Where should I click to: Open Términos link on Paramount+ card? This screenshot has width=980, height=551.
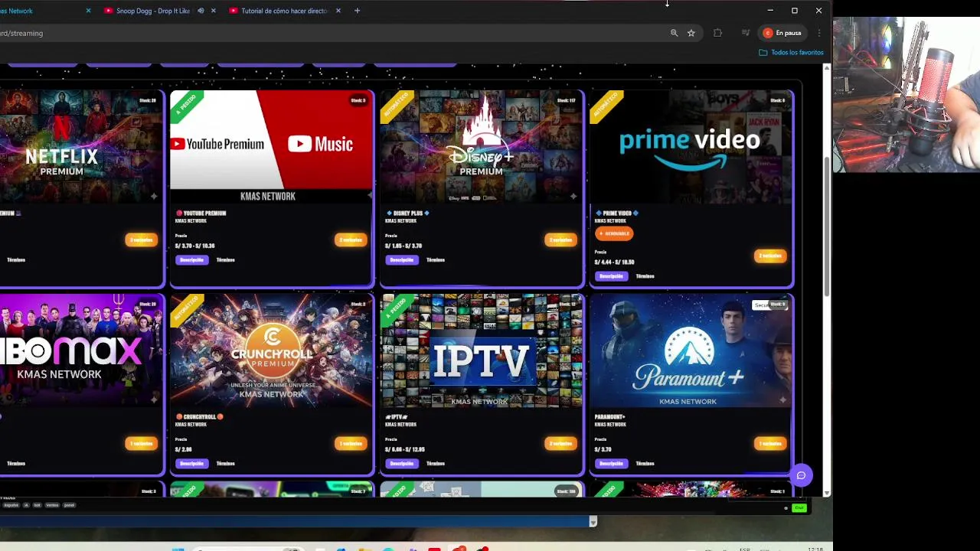[645, 464]
